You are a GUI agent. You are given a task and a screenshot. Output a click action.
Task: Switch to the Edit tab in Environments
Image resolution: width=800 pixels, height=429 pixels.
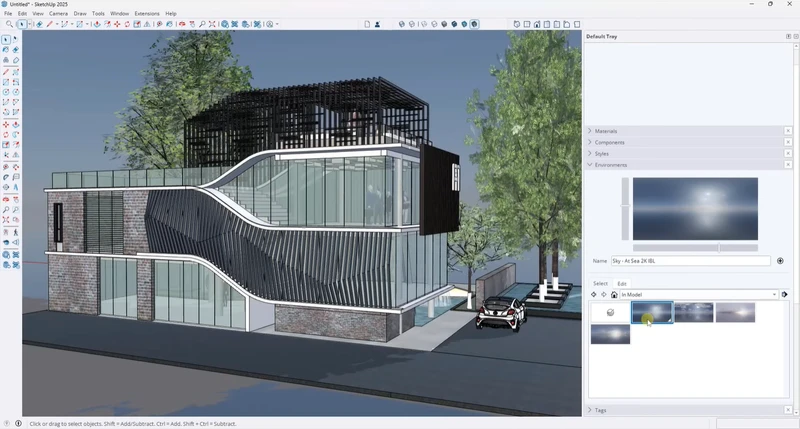pyautogui.click(x=622, y=284)
